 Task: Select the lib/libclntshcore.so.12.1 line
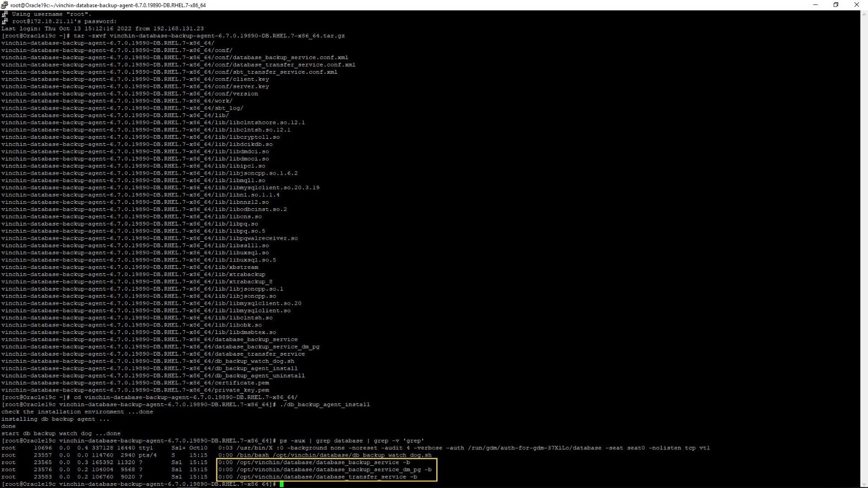[153, 123]
